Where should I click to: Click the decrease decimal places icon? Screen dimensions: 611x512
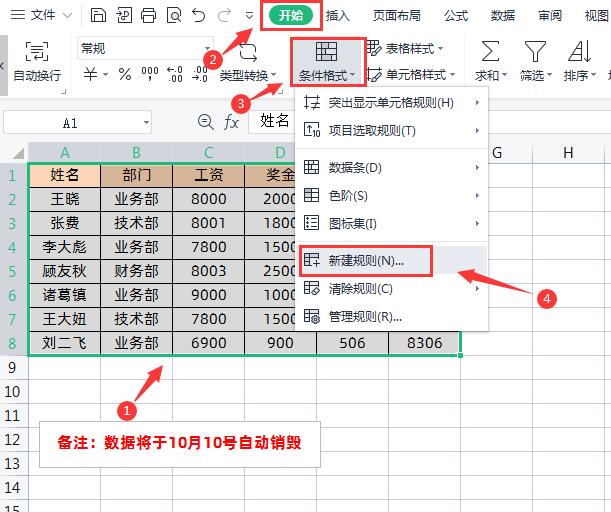coord(200,74)
